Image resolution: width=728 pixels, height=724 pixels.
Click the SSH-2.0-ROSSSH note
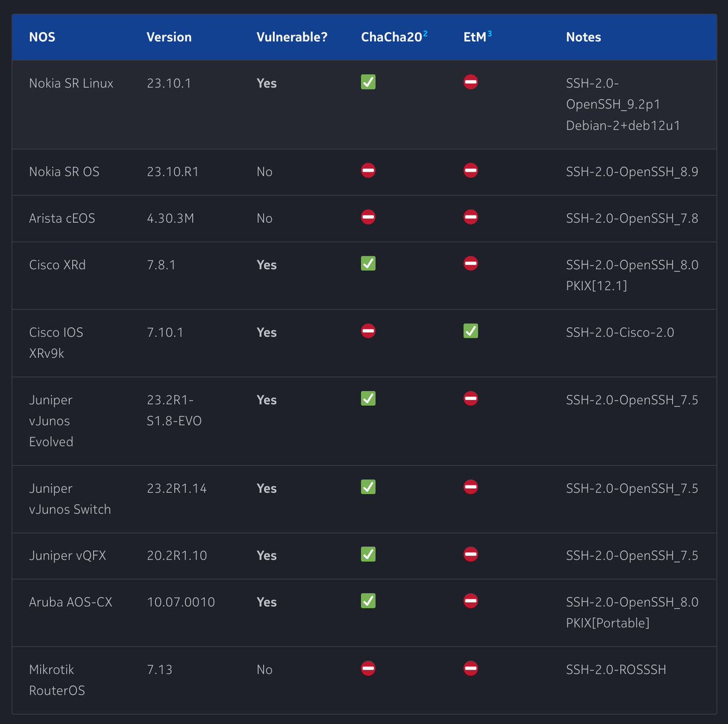[616, 669]
